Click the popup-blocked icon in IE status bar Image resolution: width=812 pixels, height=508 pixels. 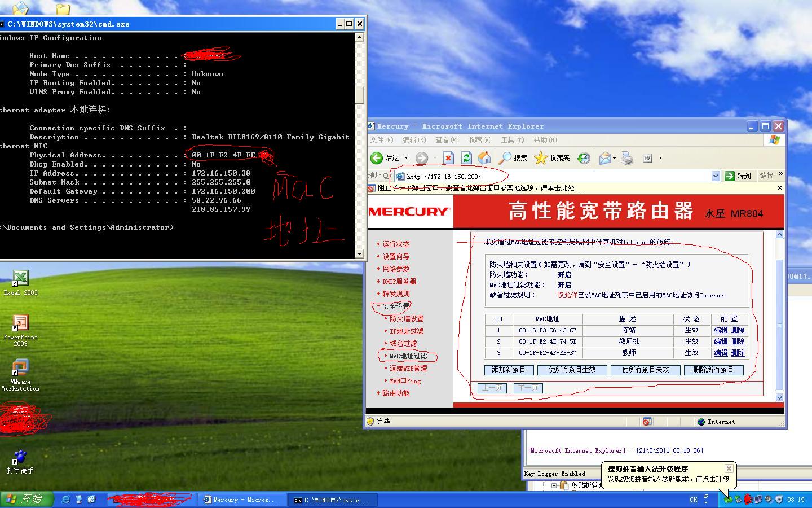[647, 422]
